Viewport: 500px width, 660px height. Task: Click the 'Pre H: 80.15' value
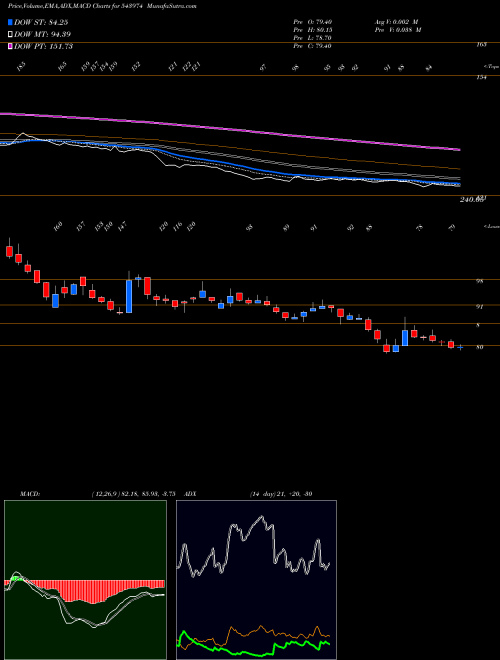(x=312, y=30)
